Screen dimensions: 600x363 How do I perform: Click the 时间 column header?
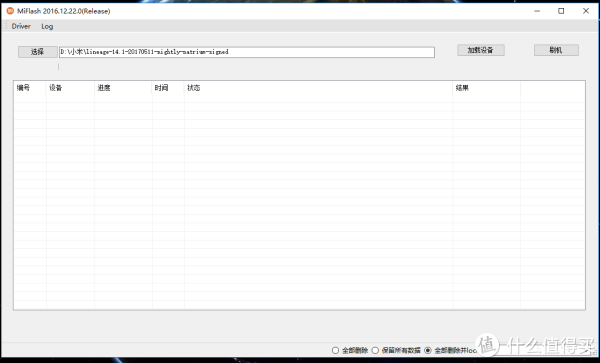click(x=168, y=88)
